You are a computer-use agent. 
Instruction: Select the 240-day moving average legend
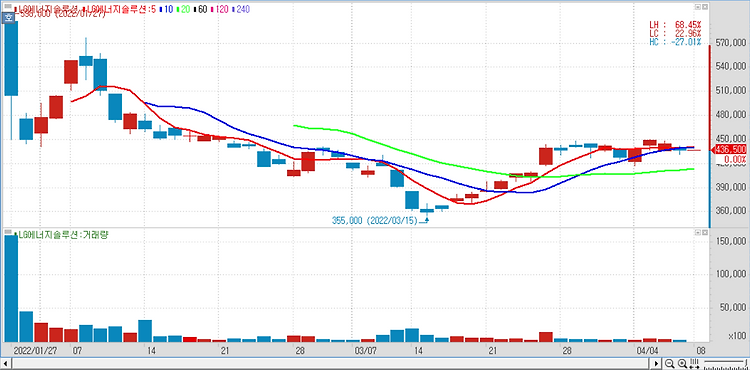pos(241,9)
